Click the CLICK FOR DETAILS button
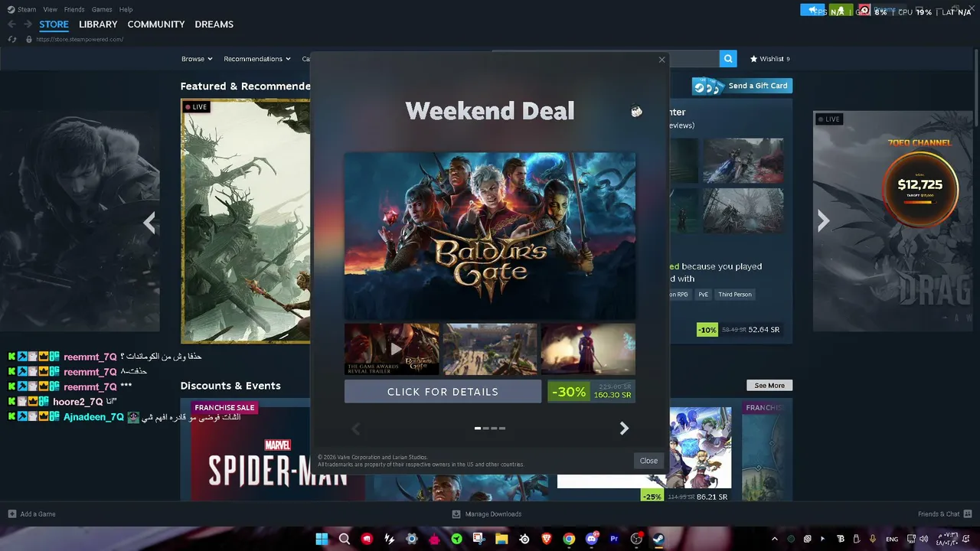980x551 pixels. click(443, 392)
